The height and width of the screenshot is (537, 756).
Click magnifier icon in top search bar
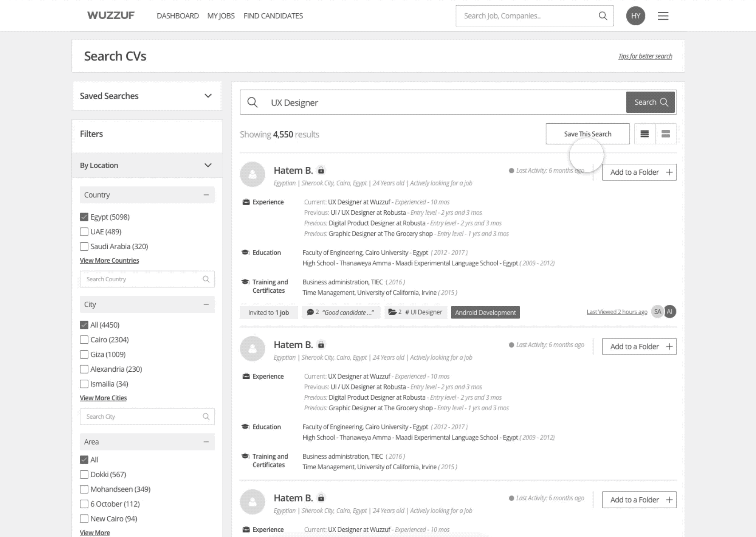(603, 16)
